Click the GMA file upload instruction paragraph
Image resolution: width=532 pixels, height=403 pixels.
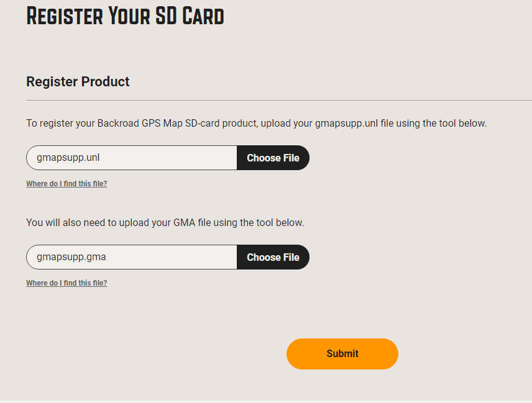pyautogui.click(x=165, y=222)
